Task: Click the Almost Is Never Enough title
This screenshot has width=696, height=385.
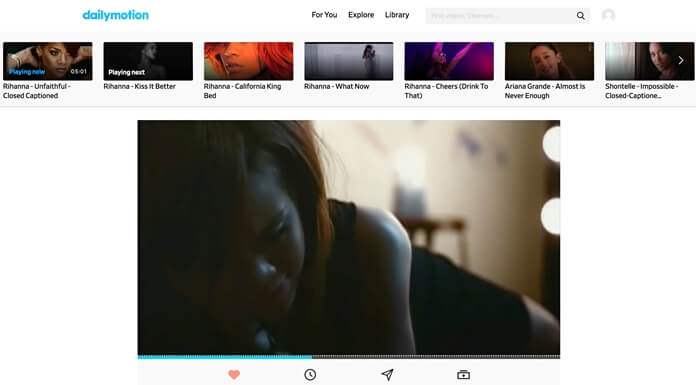Action: (x=545, y=91)
